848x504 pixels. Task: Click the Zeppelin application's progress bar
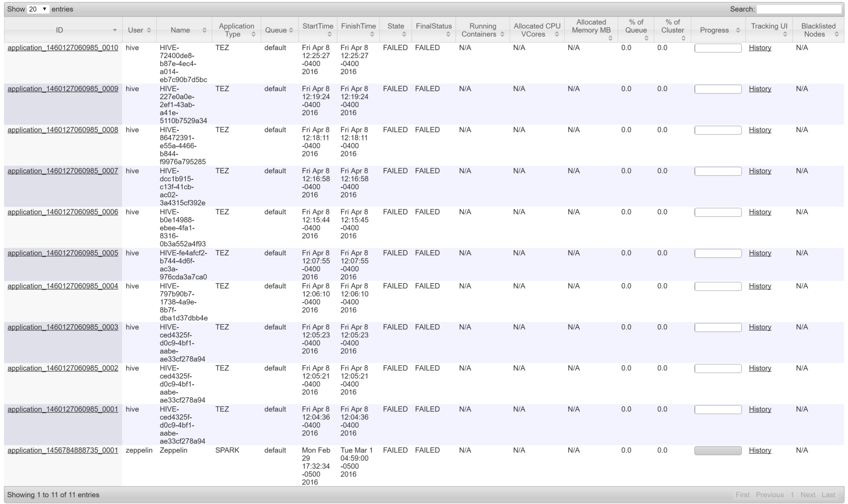717,450
